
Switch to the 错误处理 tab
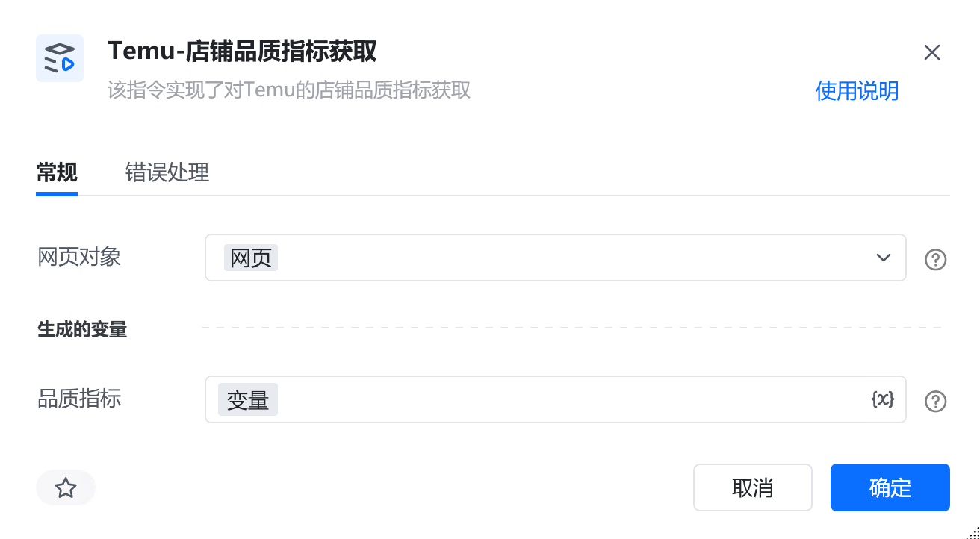click(167, 172)
